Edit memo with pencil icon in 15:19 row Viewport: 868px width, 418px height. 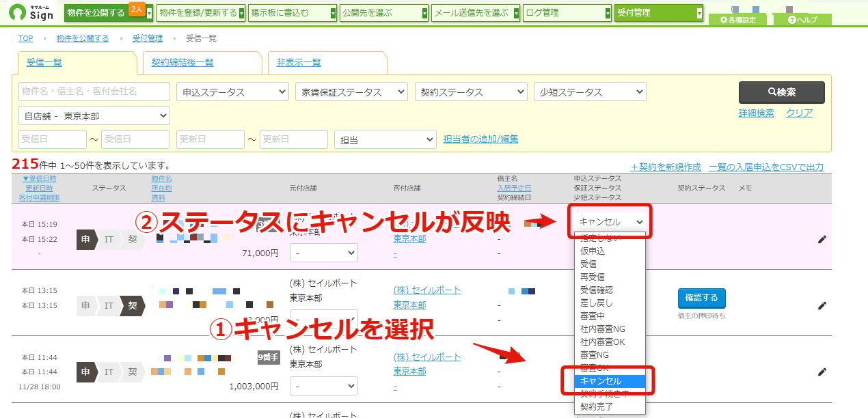click(x=822, y=239)
